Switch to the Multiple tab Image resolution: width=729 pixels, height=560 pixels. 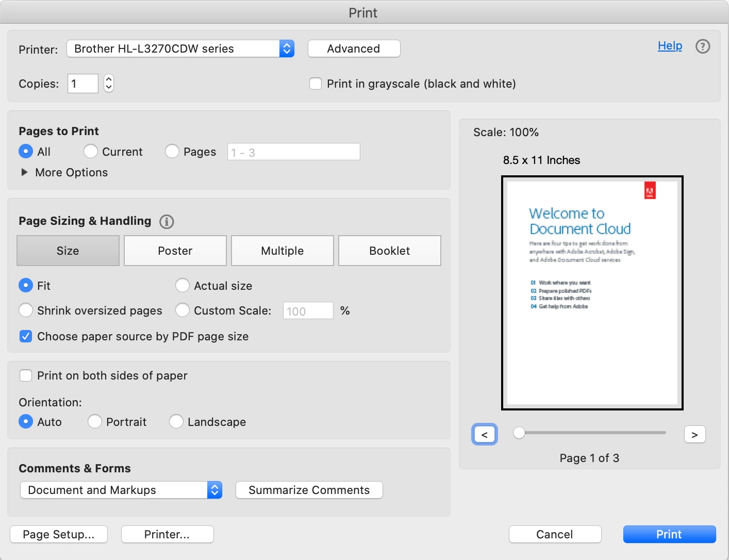(x=283, y=251)
